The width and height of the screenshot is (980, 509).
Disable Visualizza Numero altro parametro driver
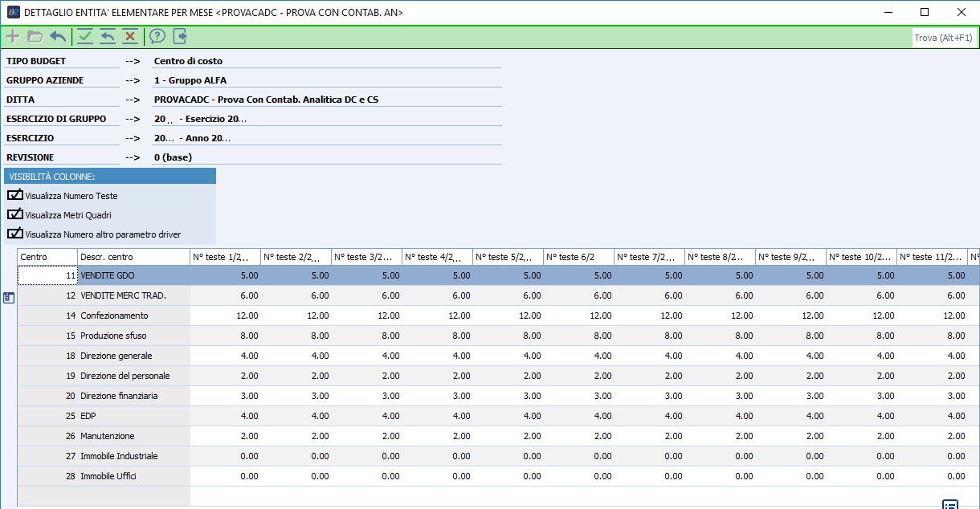[x=15, y=234]
